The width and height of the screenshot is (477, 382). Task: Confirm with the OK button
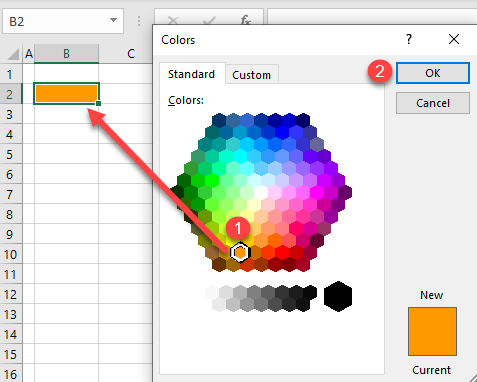[x=433, y=73]
